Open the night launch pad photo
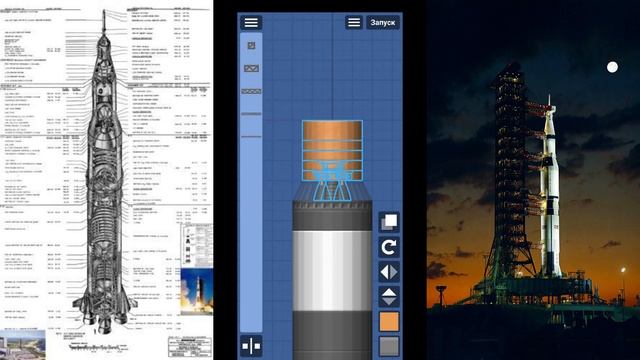 [x=533, y=180]
